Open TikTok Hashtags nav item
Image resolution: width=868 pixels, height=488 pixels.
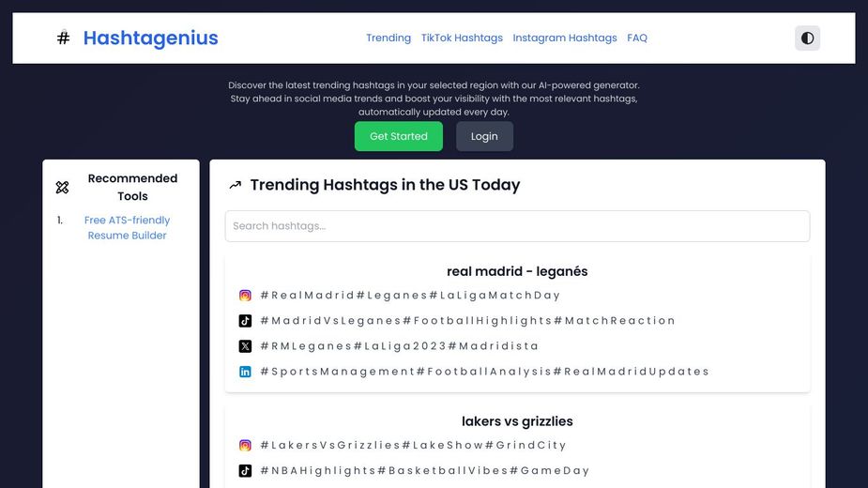coord(462,38)
